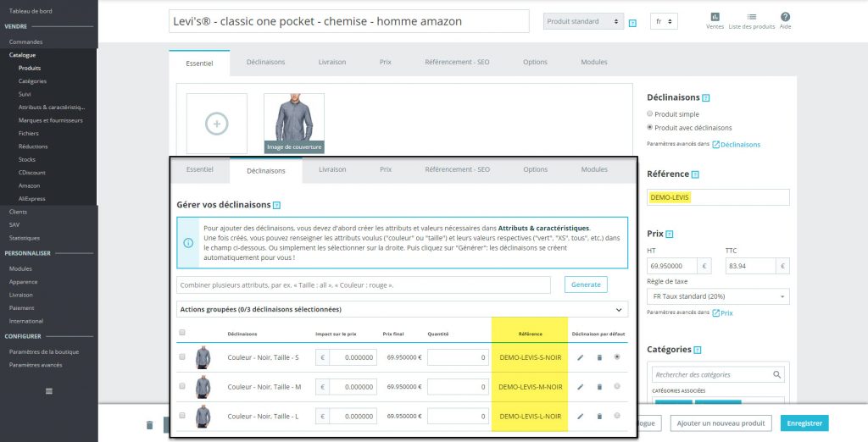Open Stocks in the sidebar

[x=27, y=159]
